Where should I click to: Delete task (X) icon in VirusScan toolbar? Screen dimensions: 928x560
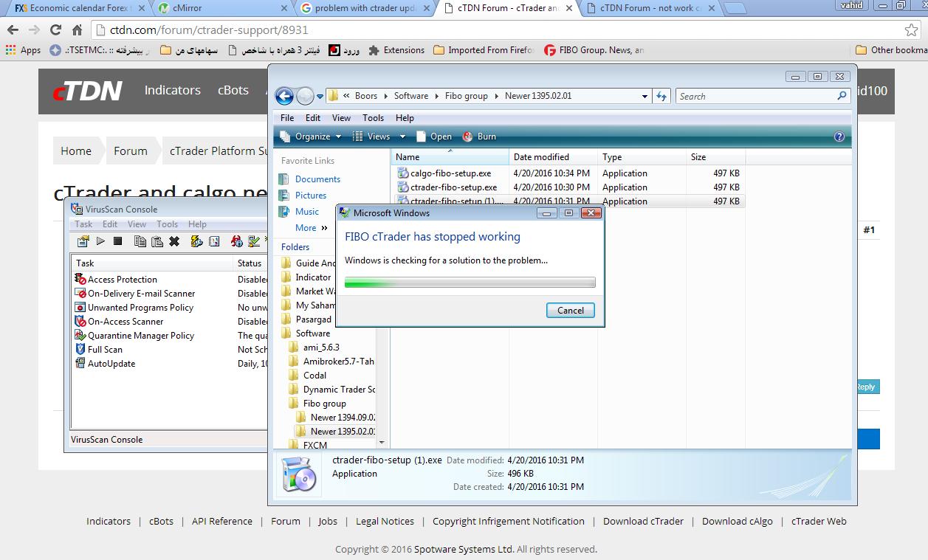[174, 241]
